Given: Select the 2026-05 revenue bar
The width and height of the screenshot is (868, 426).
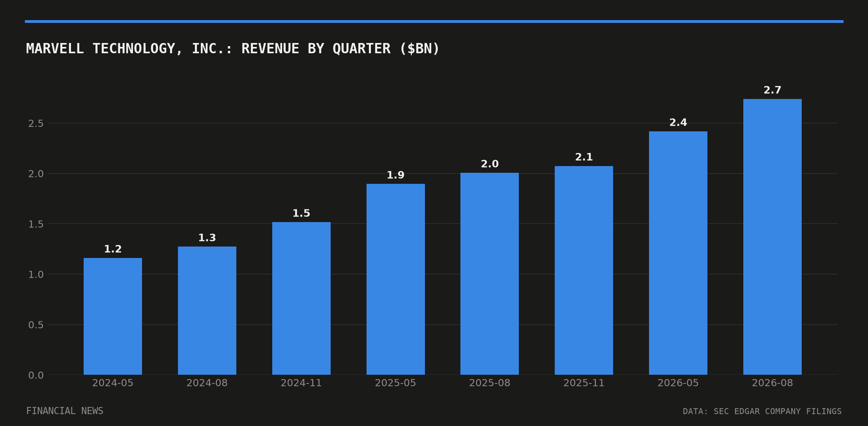Looking at the screenshot, I should coord(678,253).
